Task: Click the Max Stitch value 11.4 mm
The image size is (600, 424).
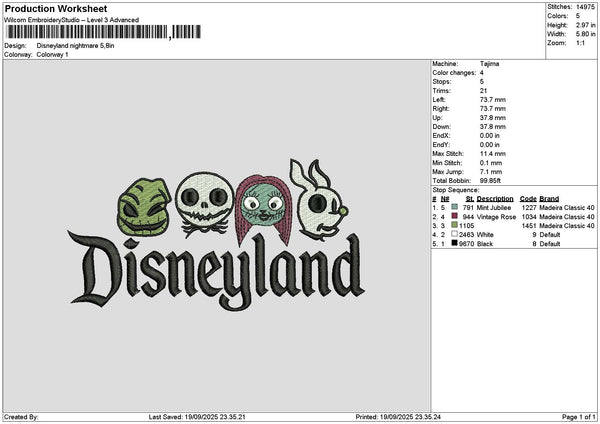Action: [x=493, y=154]
